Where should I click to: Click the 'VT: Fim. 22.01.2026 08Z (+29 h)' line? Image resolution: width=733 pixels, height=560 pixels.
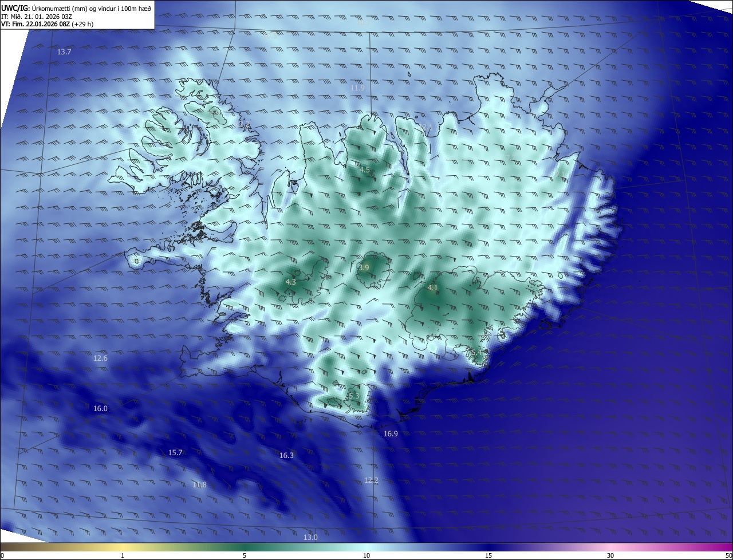47,25
